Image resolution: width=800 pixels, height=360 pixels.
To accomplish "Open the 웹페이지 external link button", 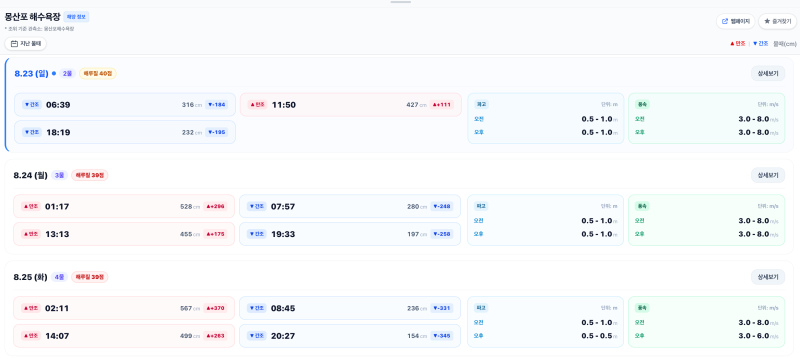I will pyautogui.click(x=736, y=21).
